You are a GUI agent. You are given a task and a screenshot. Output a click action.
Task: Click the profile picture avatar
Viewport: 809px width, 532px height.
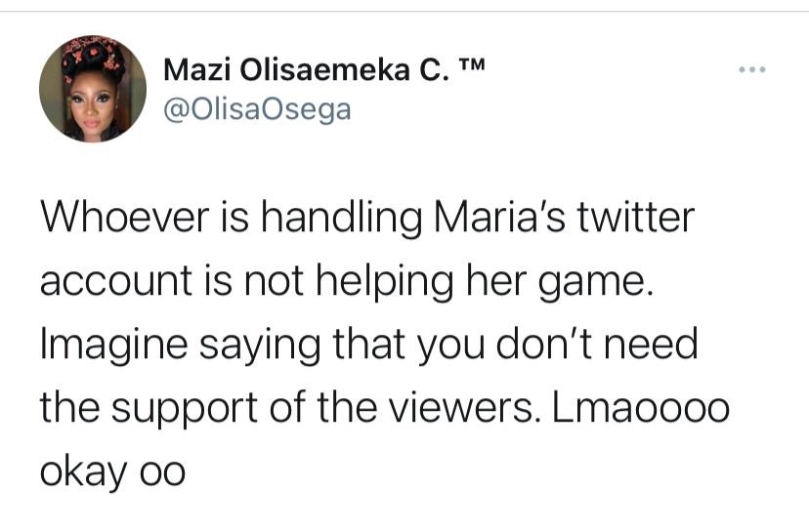(92, 90)
